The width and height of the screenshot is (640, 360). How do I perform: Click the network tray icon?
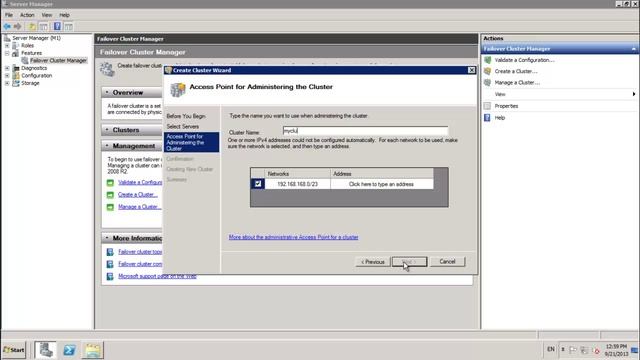(584, 350)
